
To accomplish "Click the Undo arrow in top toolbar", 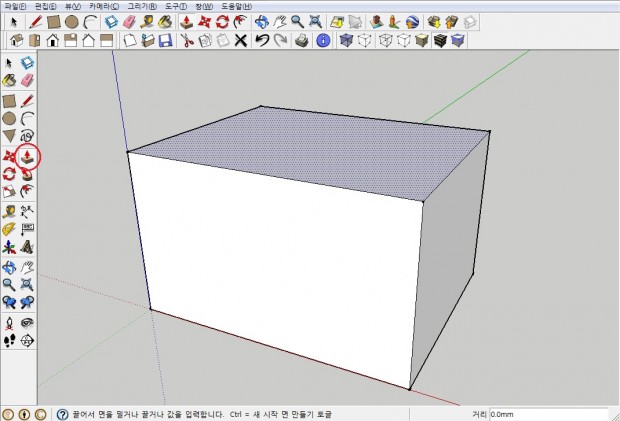I will click(262, 40).
